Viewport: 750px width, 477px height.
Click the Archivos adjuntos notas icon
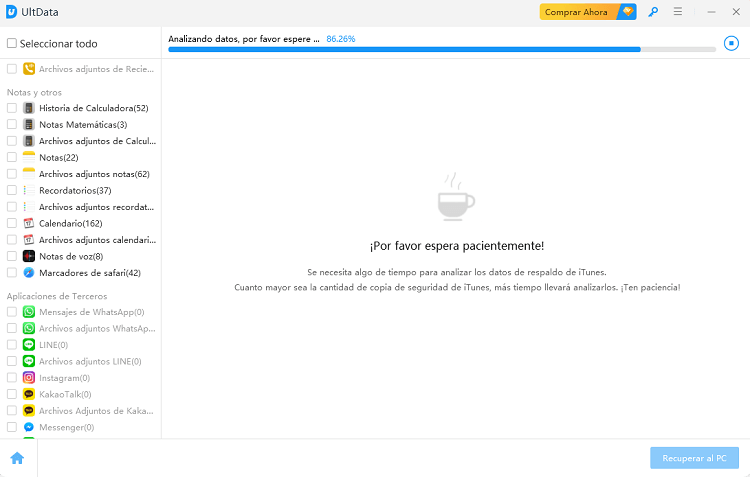29,174
